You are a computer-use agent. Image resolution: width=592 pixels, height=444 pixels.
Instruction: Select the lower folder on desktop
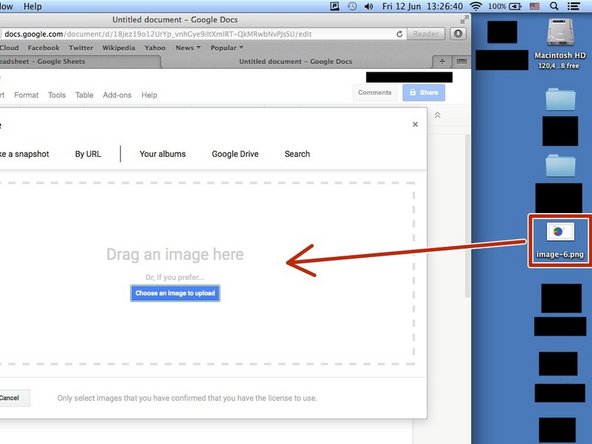(560, 165)
